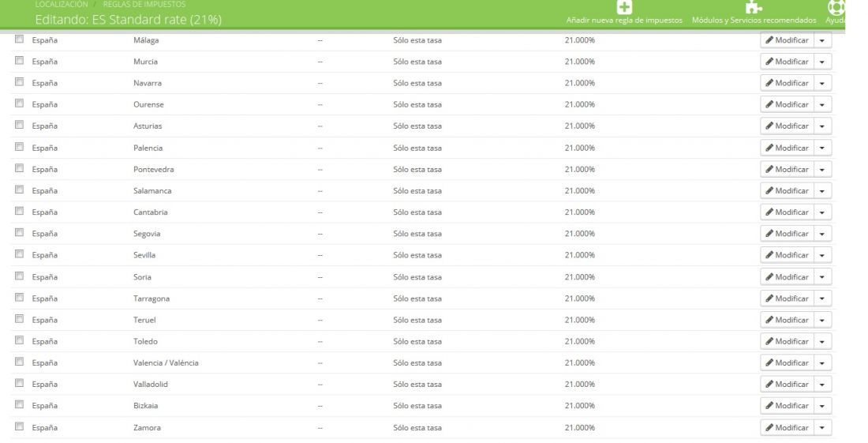This screenshot has height=443, width=868.
Task: Toggle the Teruel row checkbox
Action: (20, 319)
